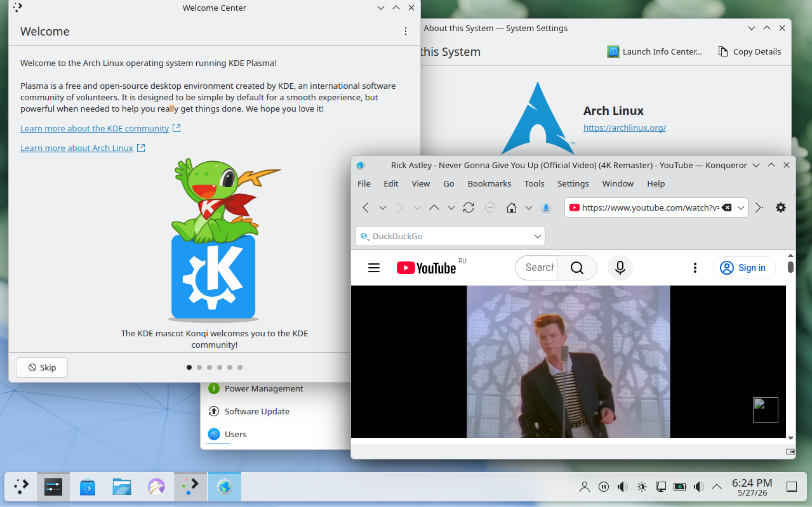This screenshot has width=812, height=507.
Task: Open the Go menu in Konqueror
Action: 449,183
